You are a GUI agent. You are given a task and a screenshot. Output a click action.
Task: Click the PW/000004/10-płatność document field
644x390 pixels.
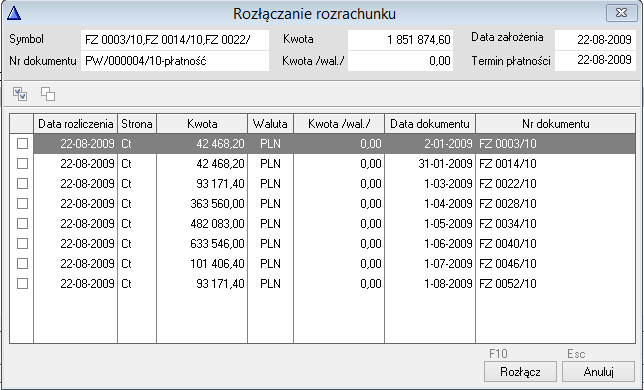coord(175,61)
